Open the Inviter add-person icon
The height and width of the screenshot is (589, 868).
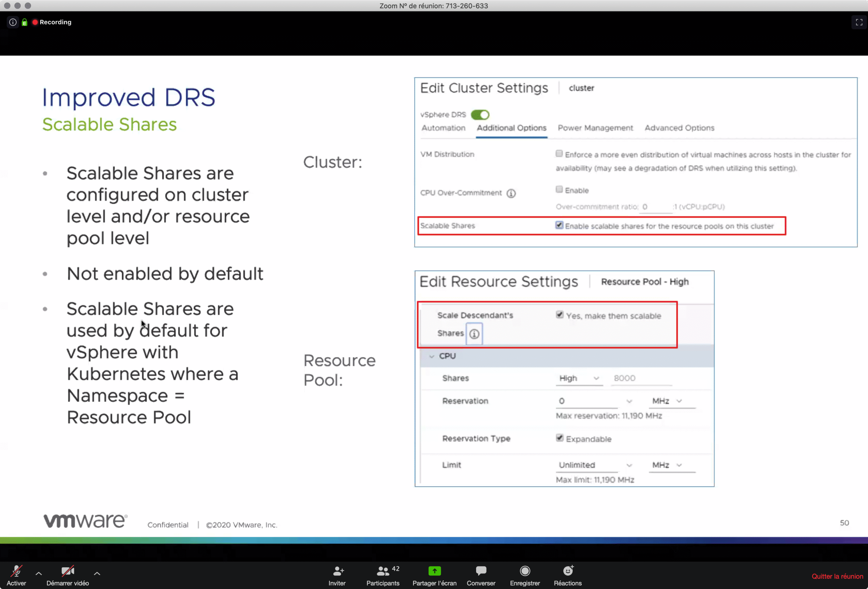coord(338,571)
